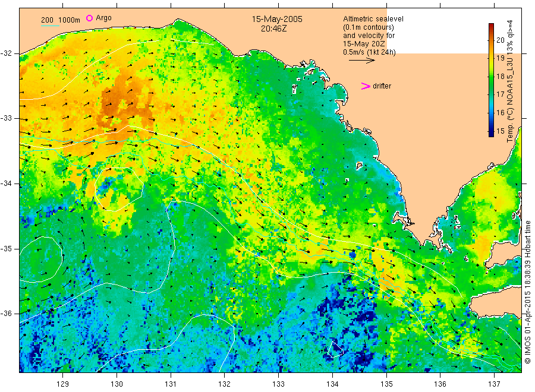Click the colorbar tick label 19

tap(500, 58)
